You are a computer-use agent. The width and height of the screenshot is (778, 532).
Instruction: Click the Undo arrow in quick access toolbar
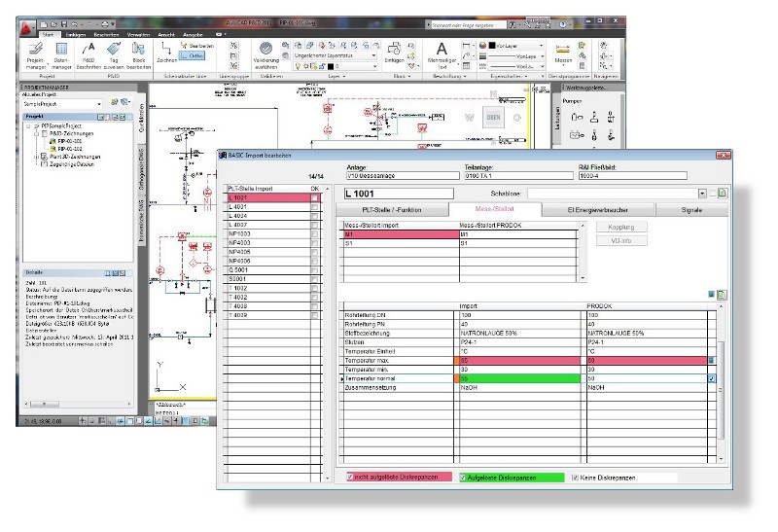pos(75,23)
